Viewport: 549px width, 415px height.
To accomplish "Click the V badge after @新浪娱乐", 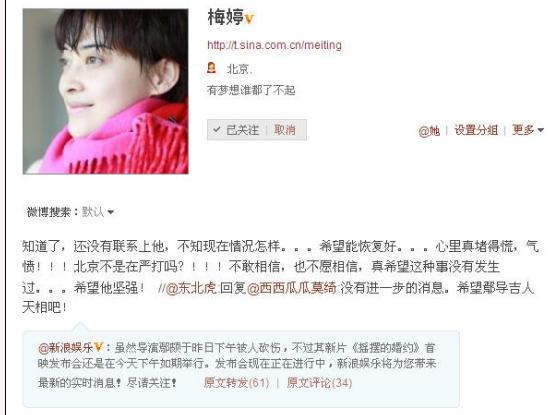I will tap(98, 347).
